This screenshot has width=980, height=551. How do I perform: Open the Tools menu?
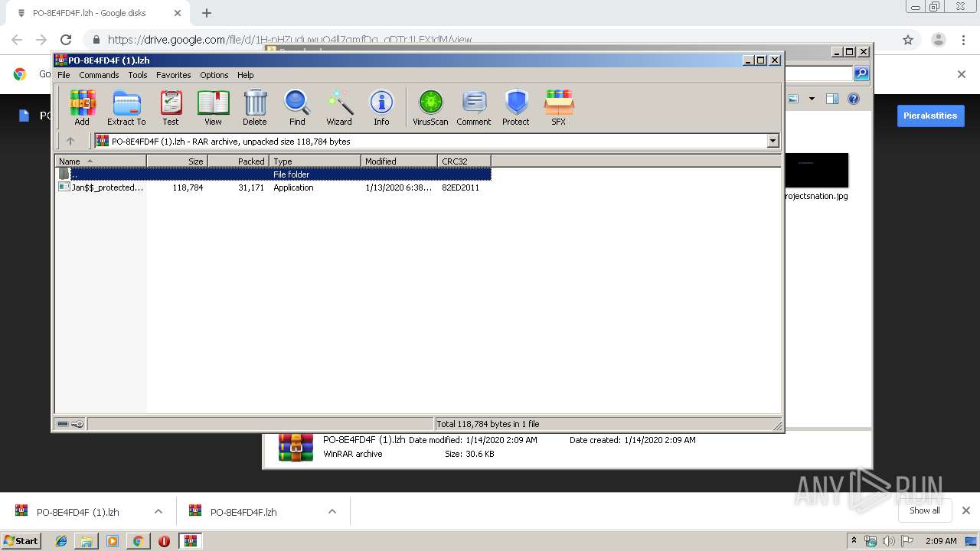click(138, 75)
